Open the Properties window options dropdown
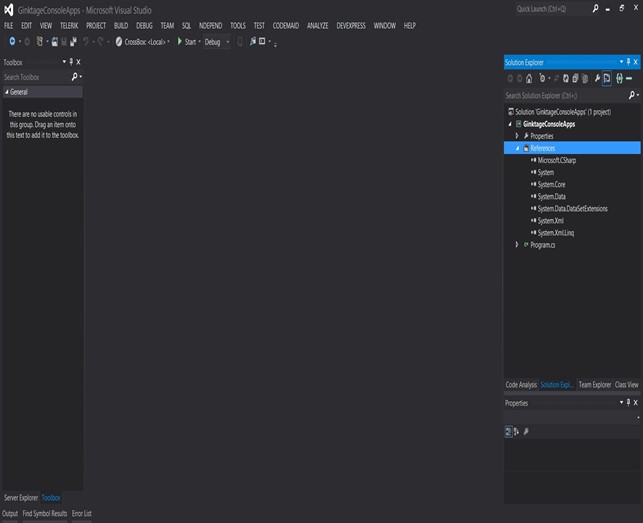This screenshot has width=643, height=523. (621, 402)
